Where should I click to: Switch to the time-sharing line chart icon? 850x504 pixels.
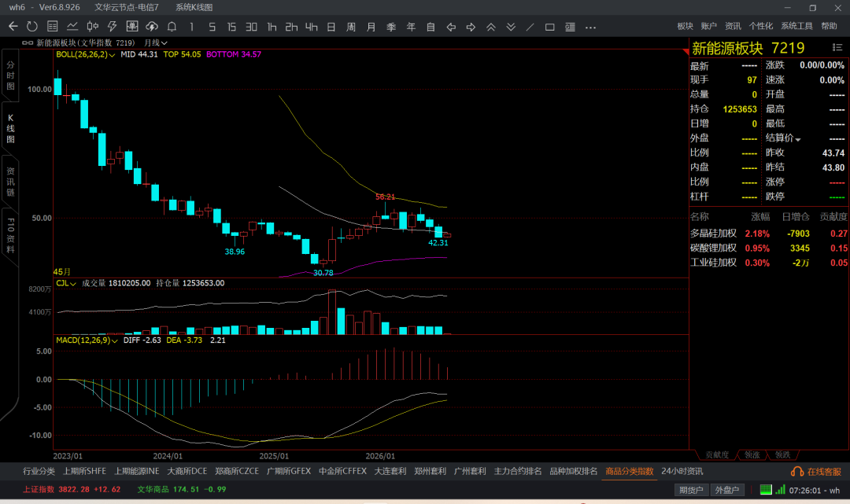click(72, 27)
